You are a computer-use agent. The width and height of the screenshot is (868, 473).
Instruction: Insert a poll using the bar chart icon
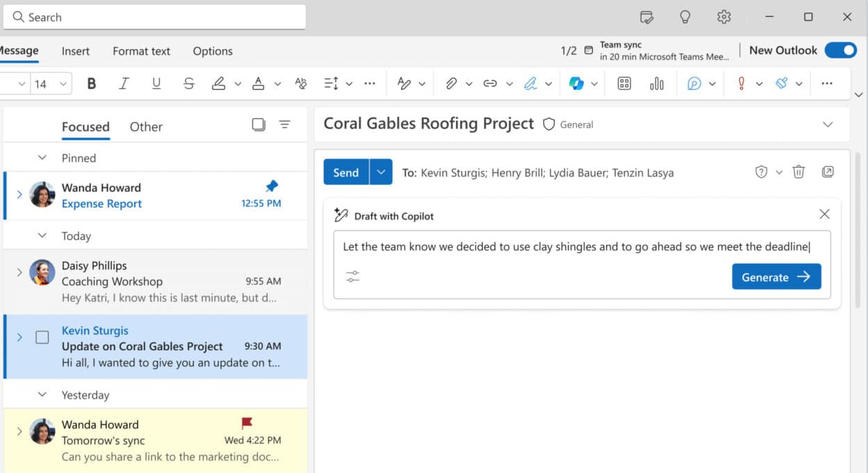[657, 83]
